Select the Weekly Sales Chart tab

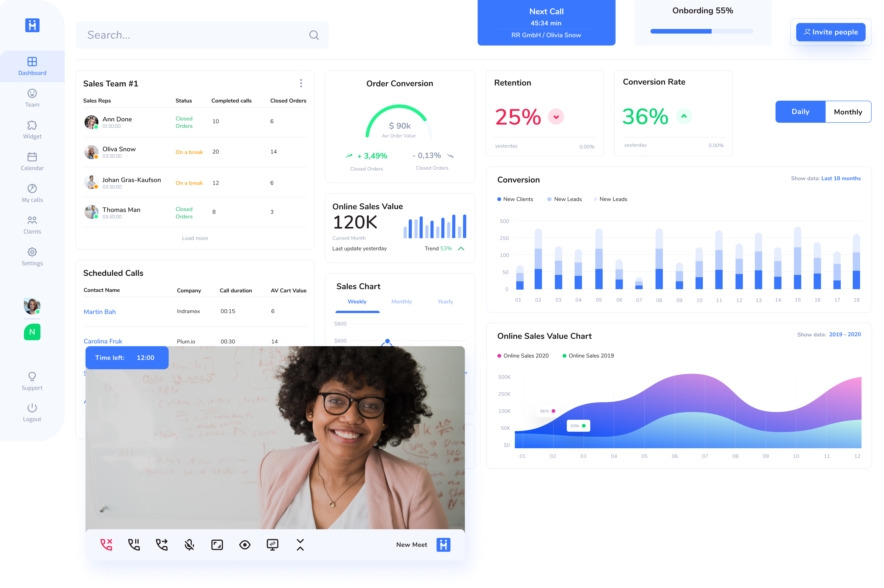[x=357, y=302]
